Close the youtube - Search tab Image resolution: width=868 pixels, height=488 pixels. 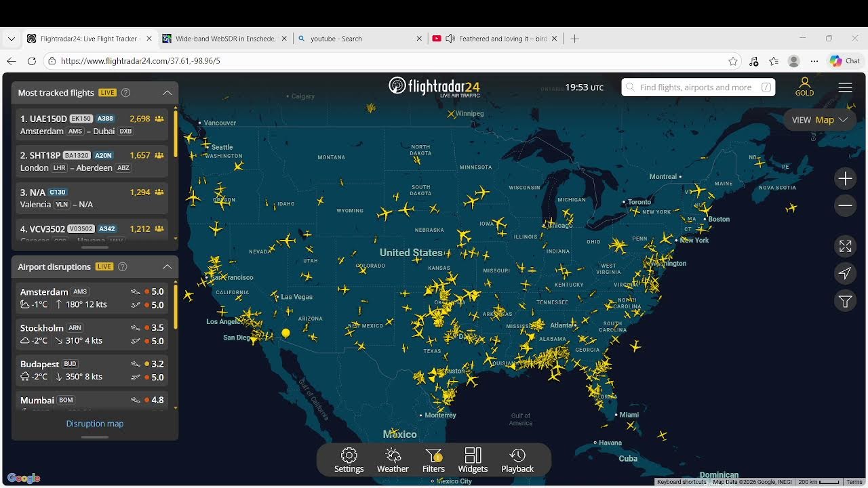click(419, 39)
